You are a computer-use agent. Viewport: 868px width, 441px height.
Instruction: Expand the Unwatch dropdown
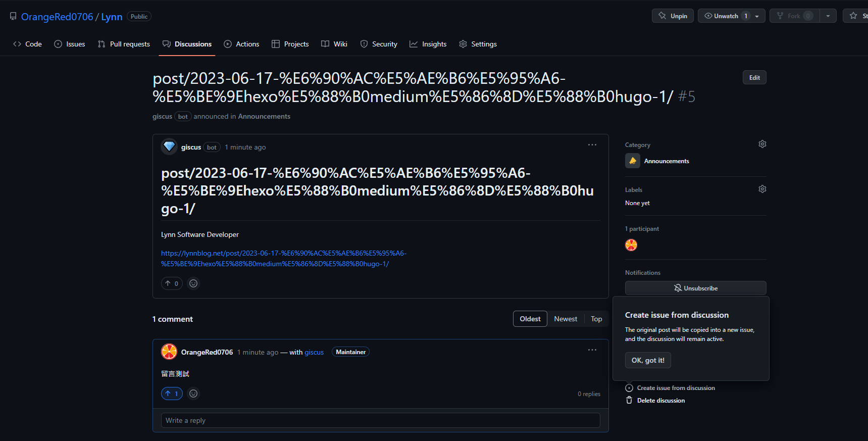click(x=756, y=16)
